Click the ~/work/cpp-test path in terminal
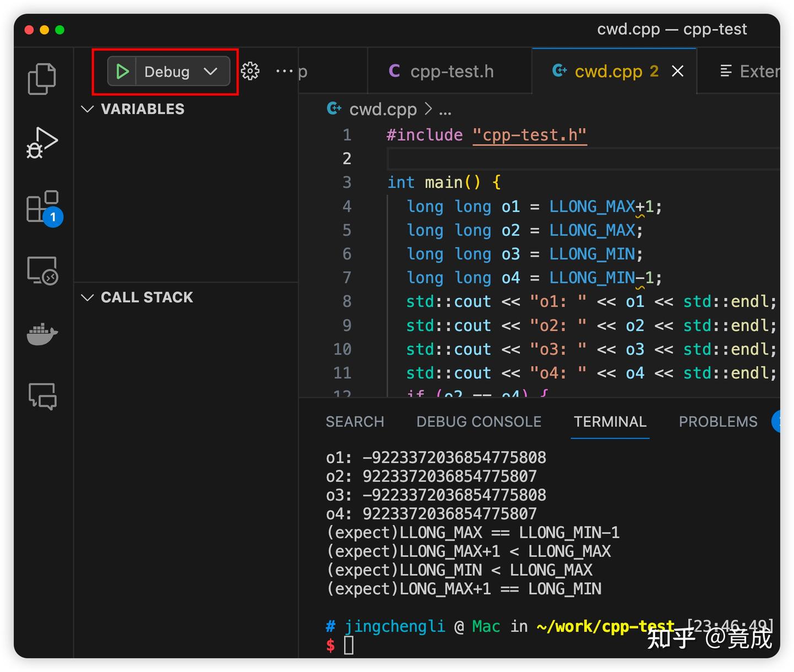 605,626
